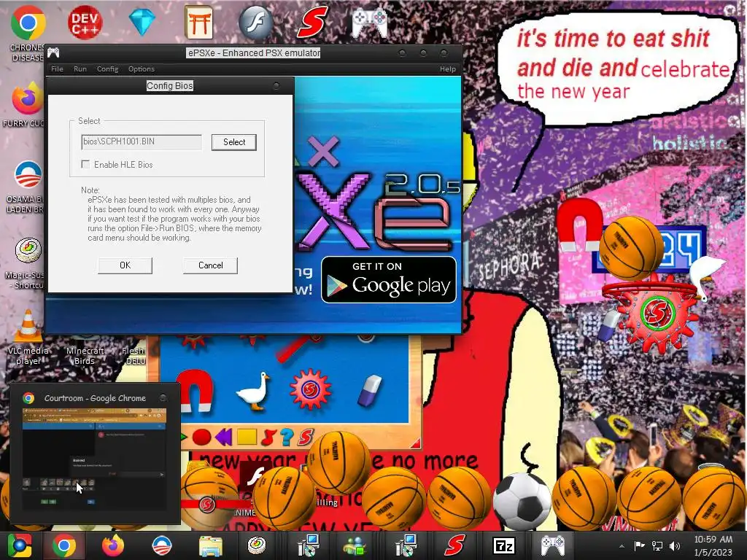The width and height of the screenshot is (747, 560).
Task: Show hidden system tray icons
Action: [622, 546]
